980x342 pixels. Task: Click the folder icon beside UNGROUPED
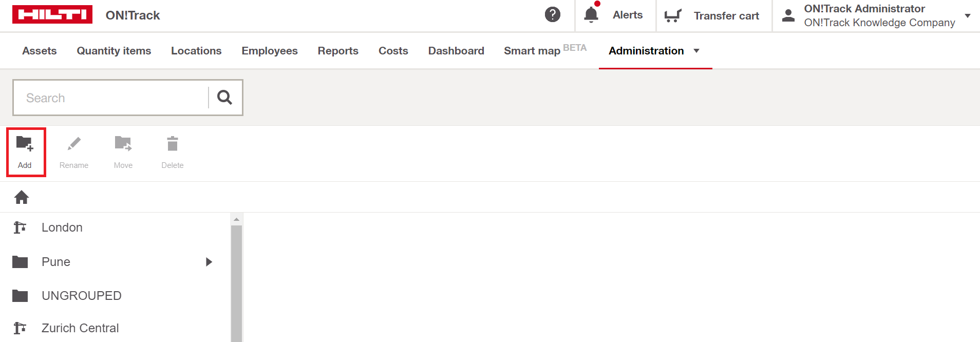[x=20, y=296]
